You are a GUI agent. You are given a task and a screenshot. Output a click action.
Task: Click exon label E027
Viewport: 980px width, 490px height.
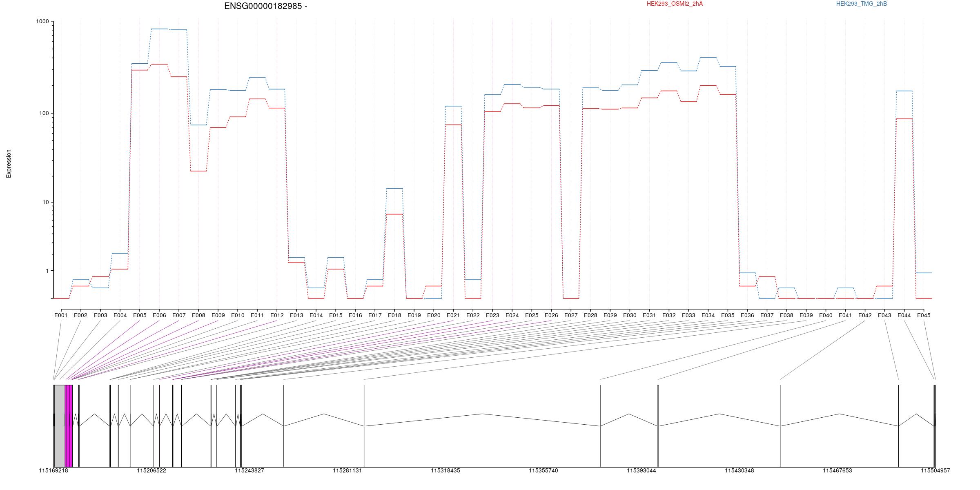[571, 315]
